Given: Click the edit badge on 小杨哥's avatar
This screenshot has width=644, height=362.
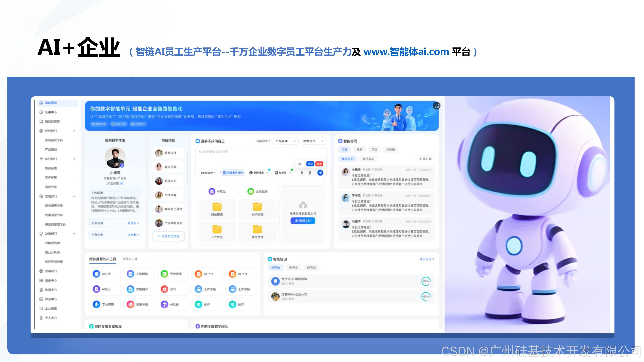Looking at the screenshot, I should pyautogui.click(x=122, y=165).
